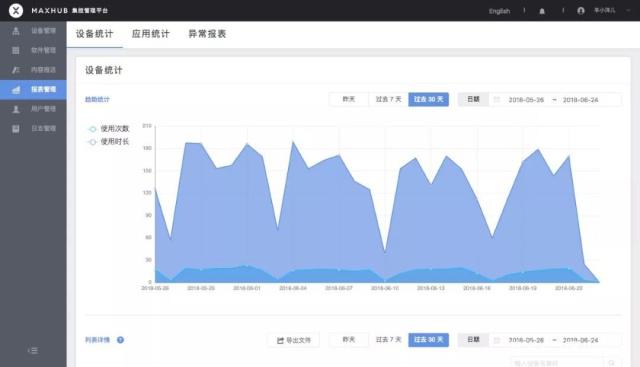This screenshot has width=640, height=367.
Task: Open 用户管理 person icon in sidebar
Action: click(16, 109)
